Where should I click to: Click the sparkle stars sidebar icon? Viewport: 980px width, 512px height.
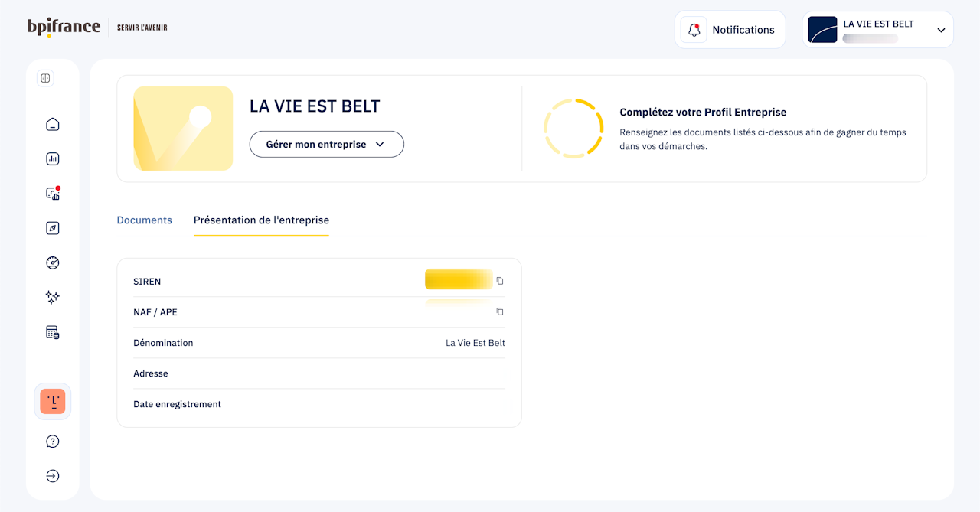53,297
